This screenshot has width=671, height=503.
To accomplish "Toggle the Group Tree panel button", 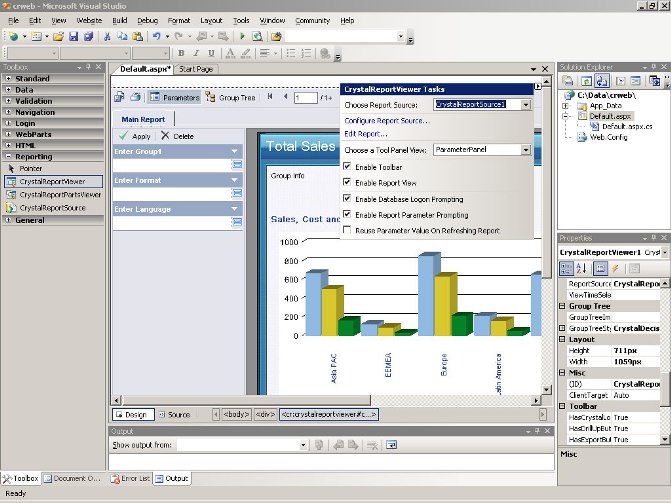I will (x=230, y=98).
